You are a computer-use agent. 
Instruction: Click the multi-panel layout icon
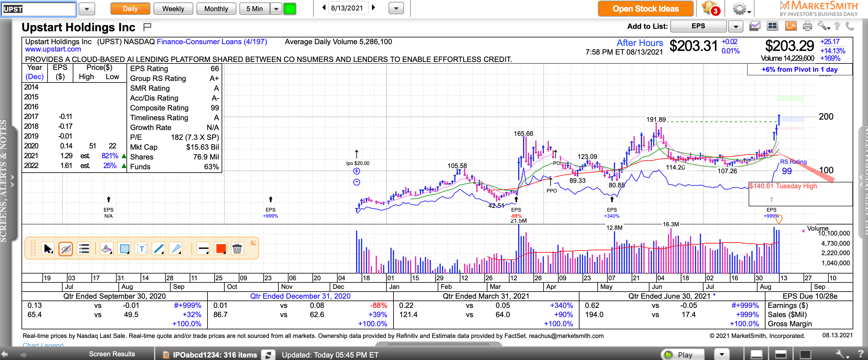click(772, 26)
